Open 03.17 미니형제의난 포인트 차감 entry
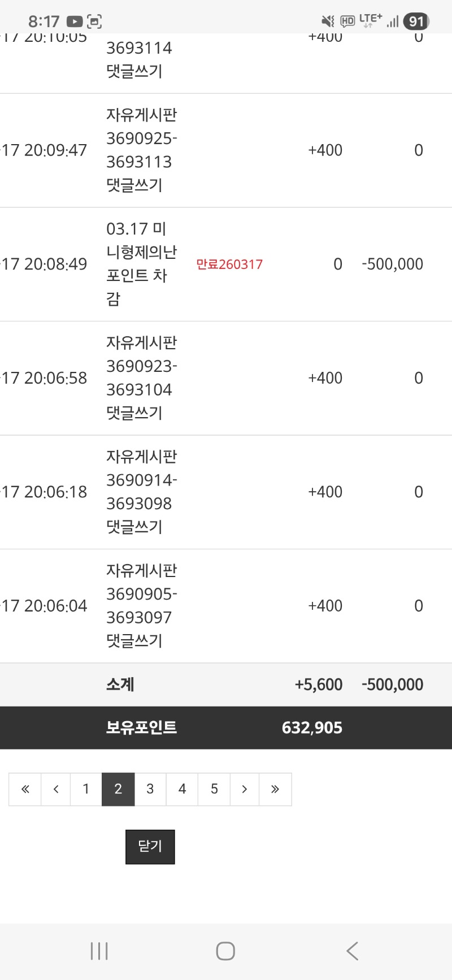 tap(141, 264)
